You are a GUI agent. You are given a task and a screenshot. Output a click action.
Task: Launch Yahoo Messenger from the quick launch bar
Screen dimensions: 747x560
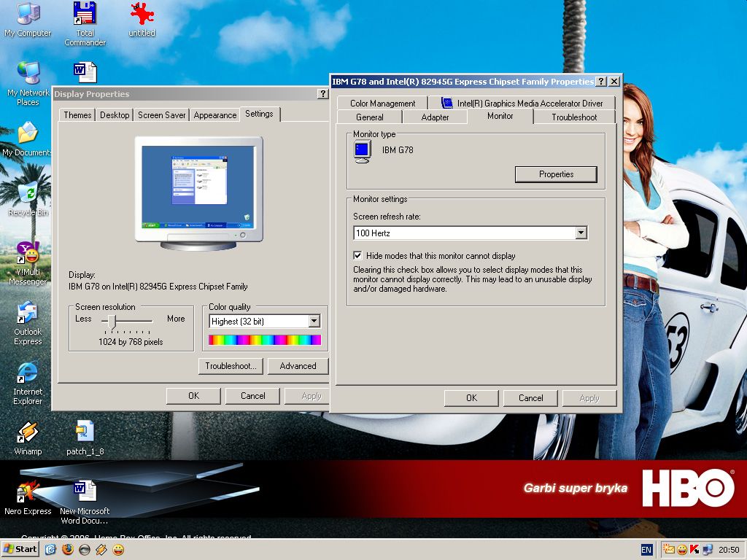[x=117, y=550]
